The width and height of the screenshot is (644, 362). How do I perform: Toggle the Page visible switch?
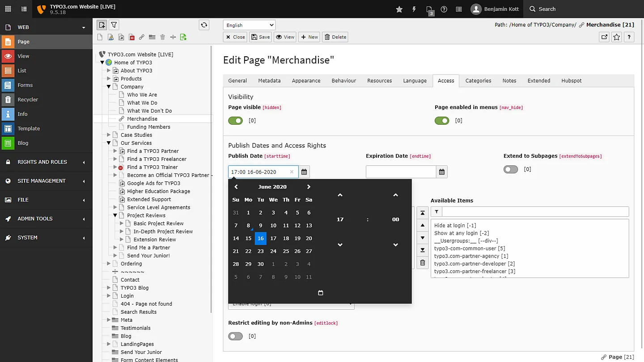(x=235, y=121)
